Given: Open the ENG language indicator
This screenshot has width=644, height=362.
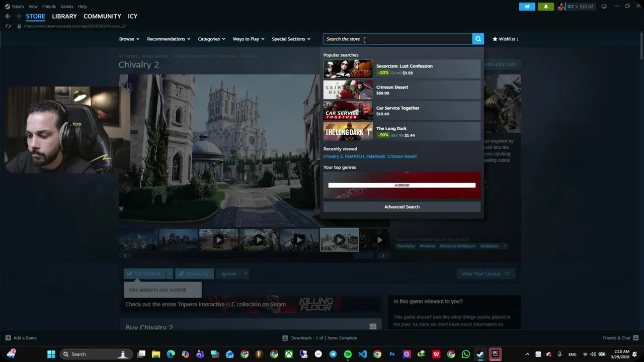Looking at the screenshot, I should tap(572, 354).
